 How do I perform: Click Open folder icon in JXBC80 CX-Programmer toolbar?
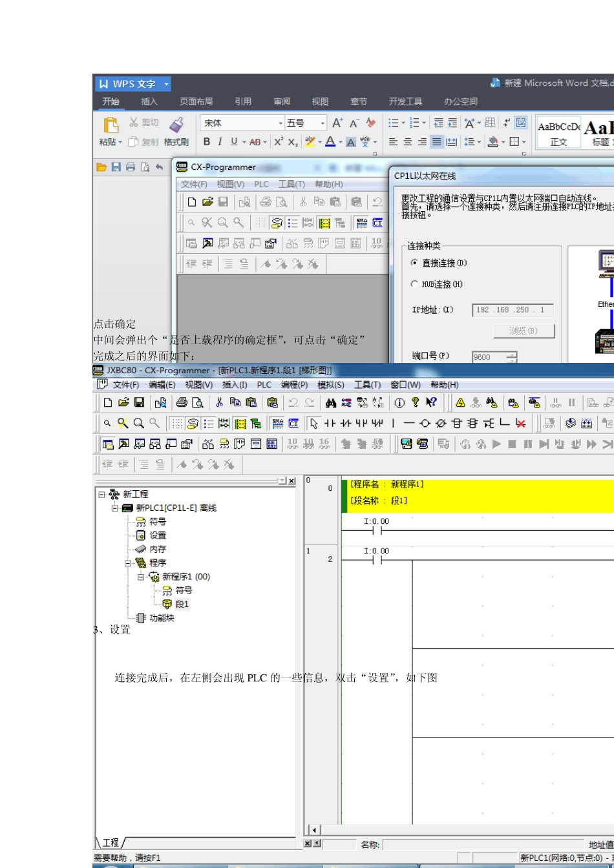[x=123, y=402]
